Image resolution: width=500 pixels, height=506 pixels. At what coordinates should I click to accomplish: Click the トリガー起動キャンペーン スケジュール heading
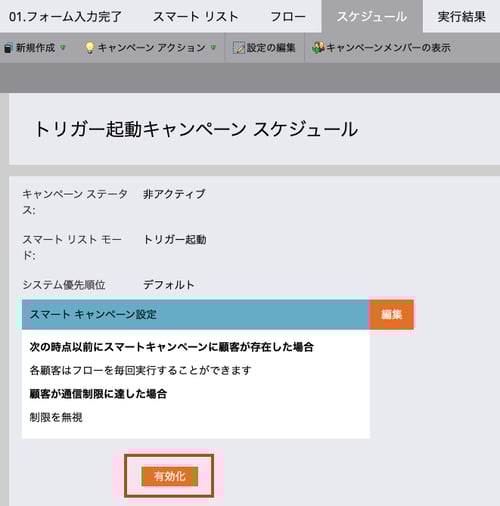196,129
